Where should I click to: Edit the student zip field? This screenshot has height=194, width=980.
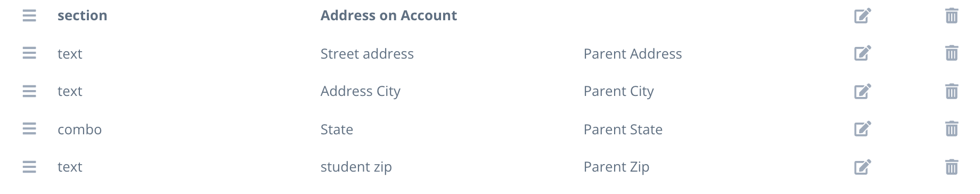(862, 167)
